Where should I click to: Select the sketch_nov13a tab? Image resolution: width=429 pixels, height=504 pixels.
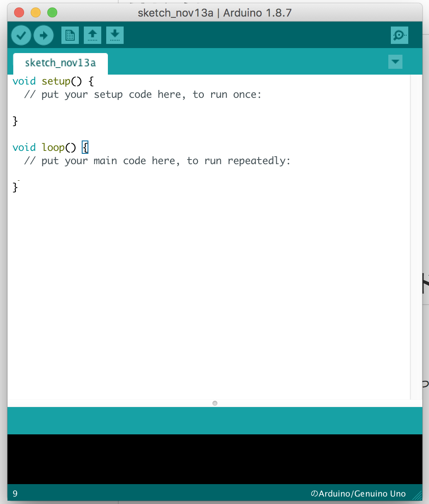pos(60,63)
